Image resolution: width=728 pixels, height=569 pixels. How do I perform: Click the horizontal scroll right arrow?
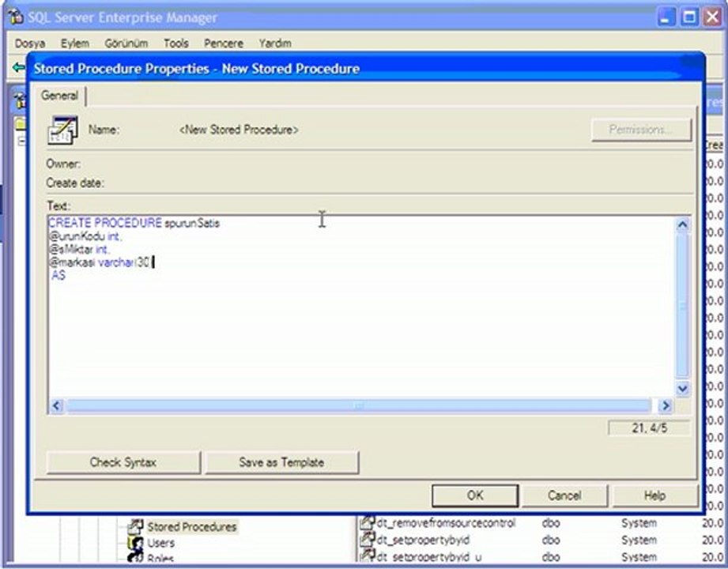point(666,405)
